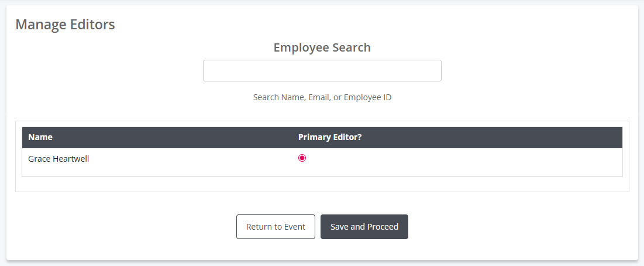The width and height of the screenshot is (644, 266).
Task: Click the Employee Search input field
Action: pyautogui.click(x=322, y=71)
